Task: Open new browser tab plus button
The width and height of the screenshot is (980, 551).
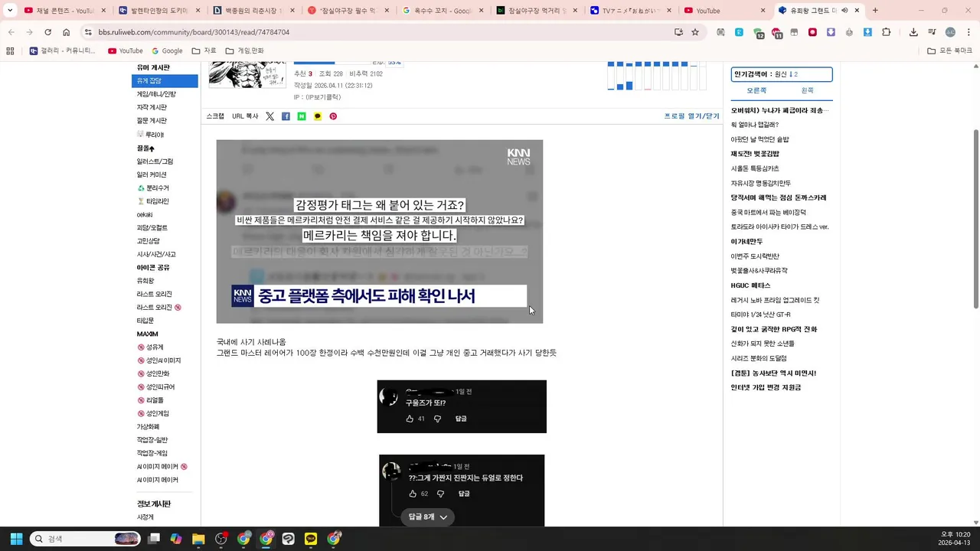Action: pos(875,11)
